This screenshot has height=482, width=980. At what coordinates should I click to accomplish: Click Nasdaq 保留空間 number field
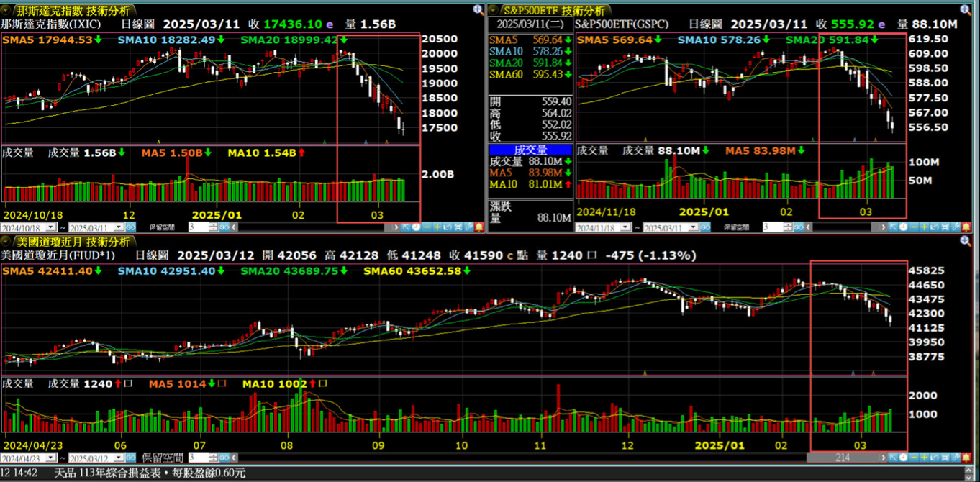(x=199, y=227)
